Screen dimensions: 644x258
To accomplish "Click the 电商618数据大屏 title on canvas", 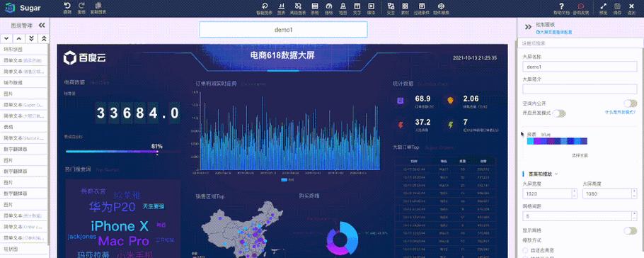I will tap(282, 55).
